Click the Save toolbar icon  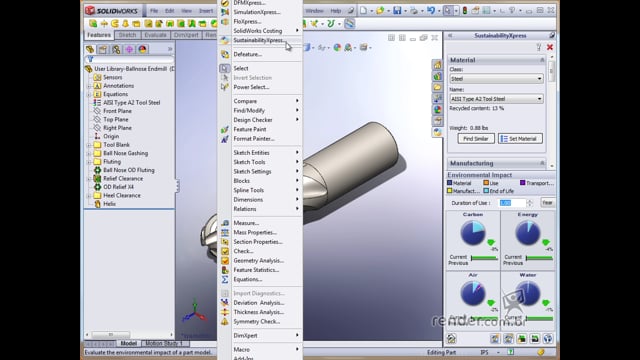(x=397, y=11)
